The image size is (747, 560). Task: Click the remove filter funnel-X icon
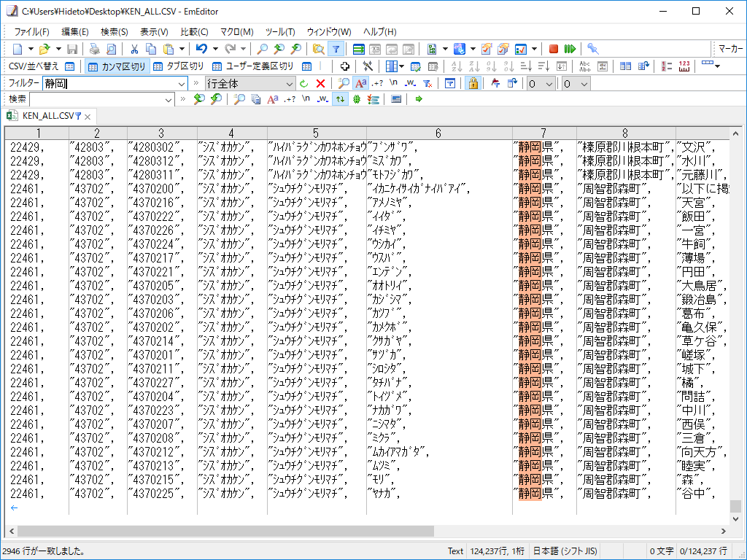point(427,84)
